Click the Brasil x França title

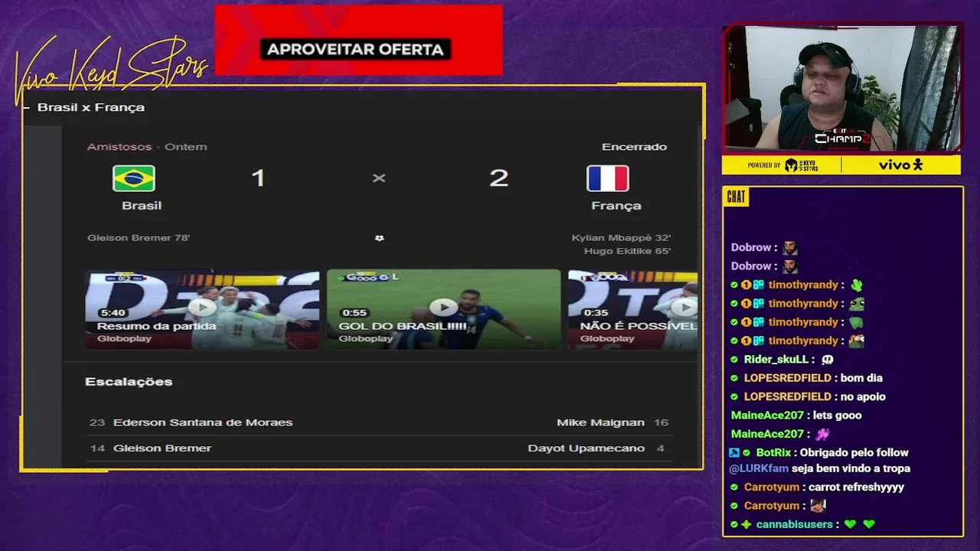(91, 107)
